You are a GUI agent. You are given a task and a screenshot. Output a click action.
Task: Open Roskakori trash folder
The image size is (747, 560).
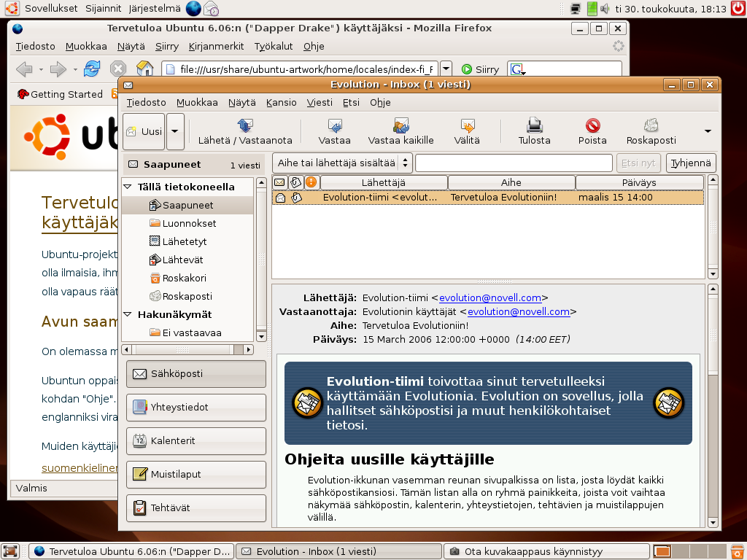click(184, 278)
